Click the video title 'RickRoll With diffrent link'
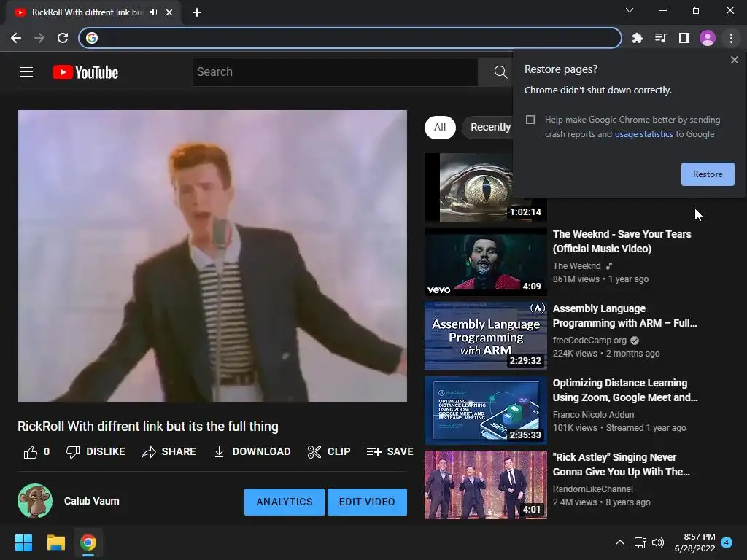 point(147,426)
